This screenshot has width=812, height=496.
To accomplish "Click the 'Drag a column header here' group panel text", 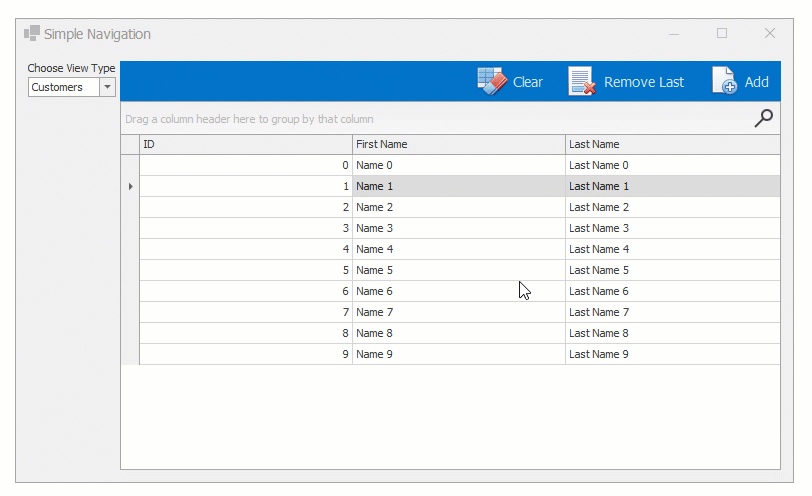I will pyautogui.click(x=249, y=119).
